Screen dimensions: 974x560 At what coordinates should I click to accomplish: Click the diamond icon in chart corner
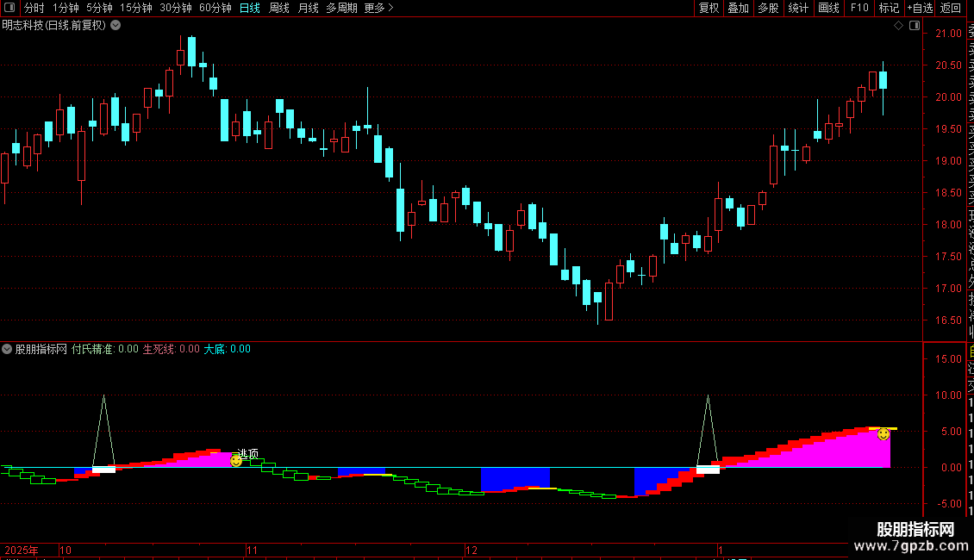point(898,26)
